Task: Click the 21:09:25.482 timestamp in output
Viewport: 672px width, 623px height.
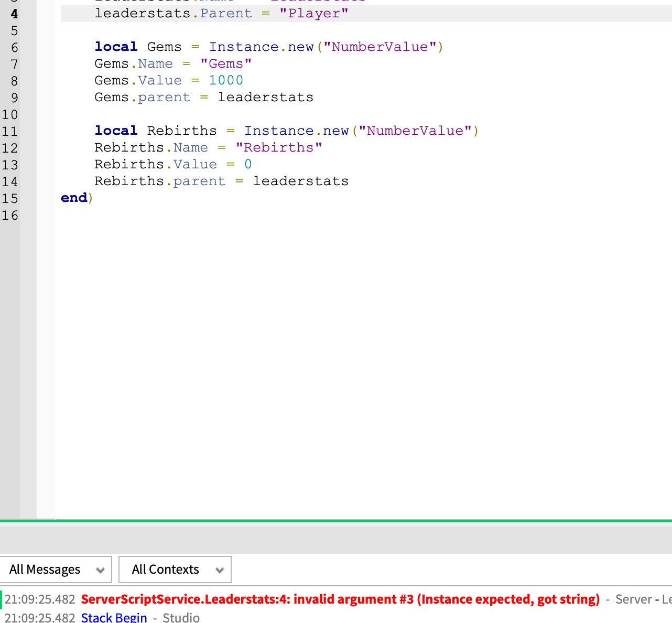Action: [39, 599]
